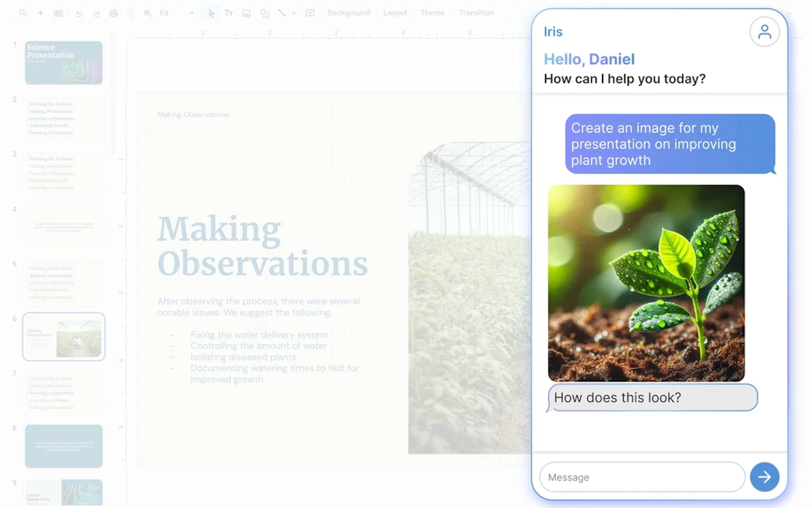The width and height of the screenshot is (812, 508).
Task: Select slide 3 thumbnail in filmstrip
Action: 63,173
